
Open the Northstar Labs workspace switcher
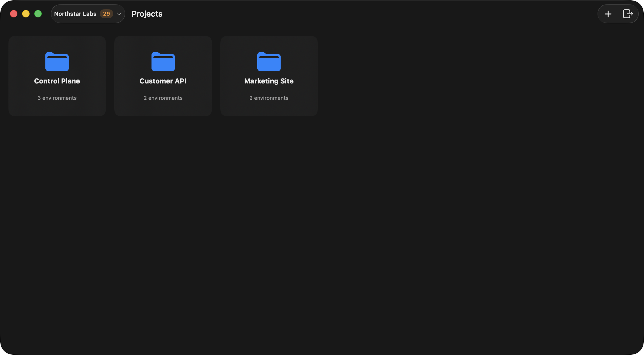[x=88, y=13]
